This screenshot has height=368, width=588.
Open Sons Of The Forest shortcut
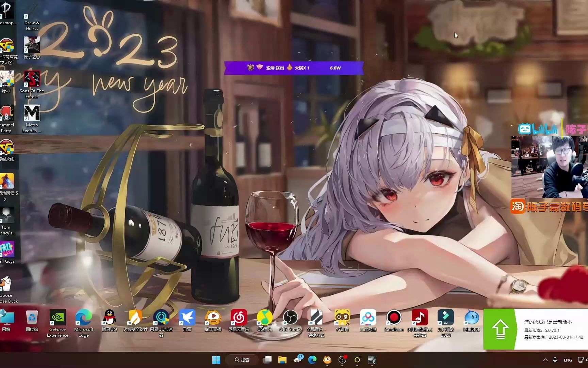(x=32, y=85)
